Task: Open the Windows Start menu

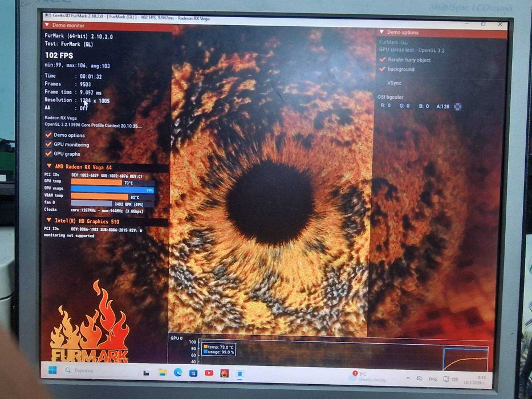Action: click(52, 370)
